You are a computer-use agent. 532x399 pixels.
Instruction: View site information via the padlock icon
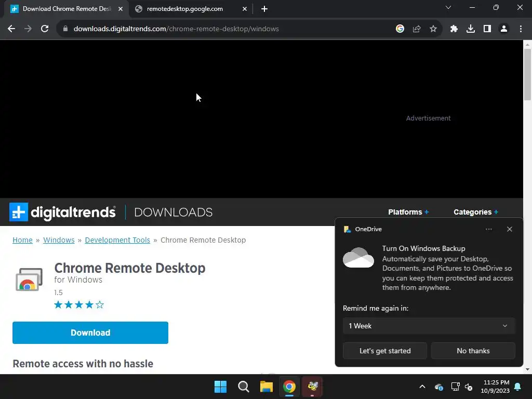point(65,29)
